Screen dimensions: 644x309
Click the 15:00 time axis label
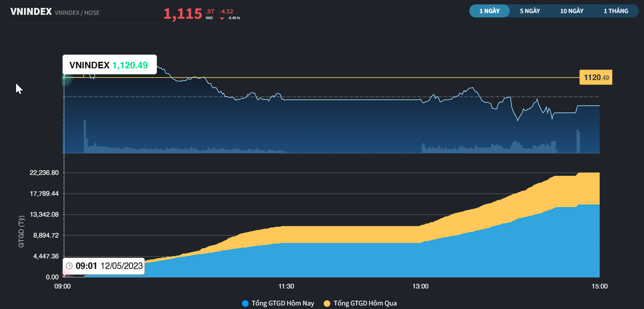[x=599, y=286]
